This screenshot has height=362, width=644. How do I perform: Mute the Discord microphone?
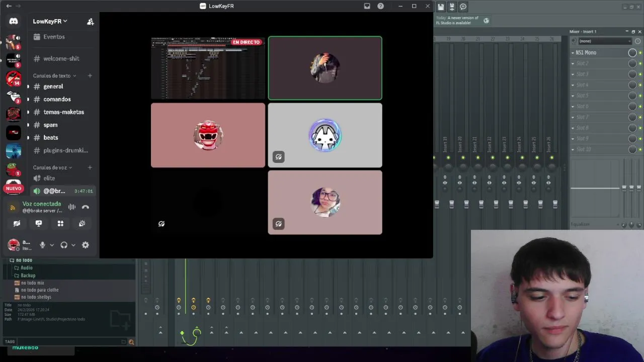pos(42,245)
